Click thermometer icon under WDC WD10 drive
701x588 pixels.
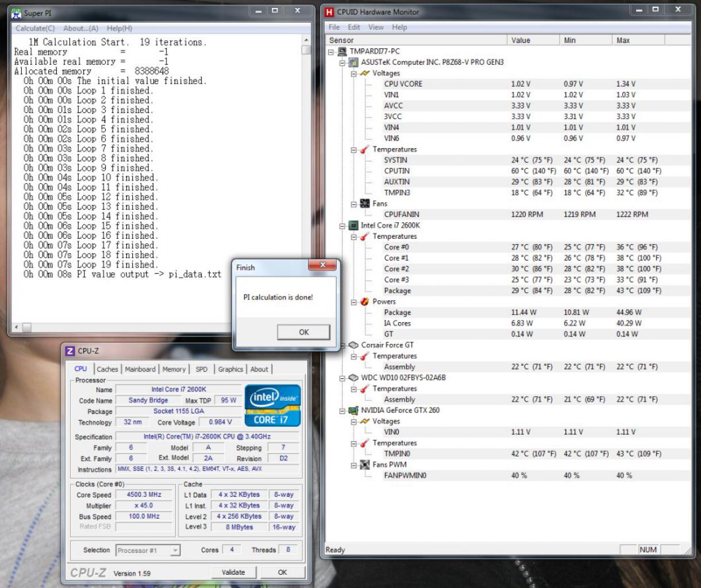pyautogui.click(x=365, y=389)
